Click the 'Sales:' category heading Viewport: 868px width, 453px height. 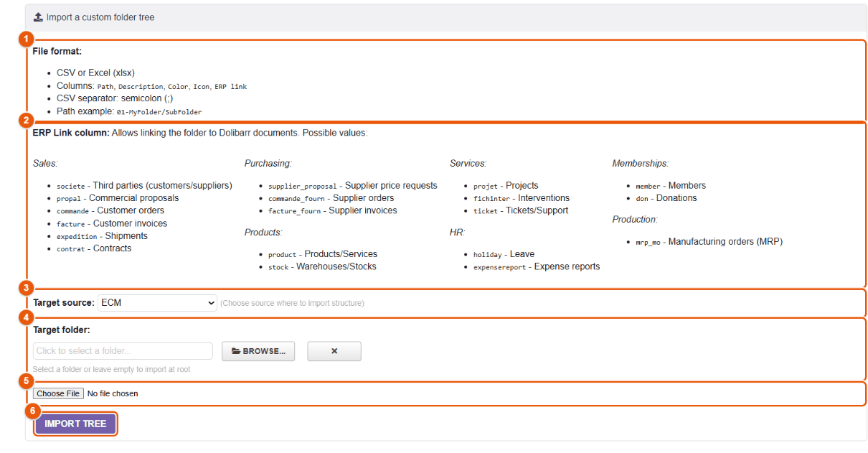[x=45, y=164]
